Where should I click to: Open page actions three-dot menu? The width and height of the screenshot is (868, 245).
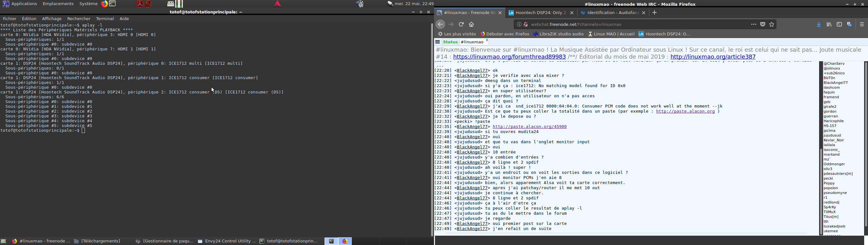point(753,24)
